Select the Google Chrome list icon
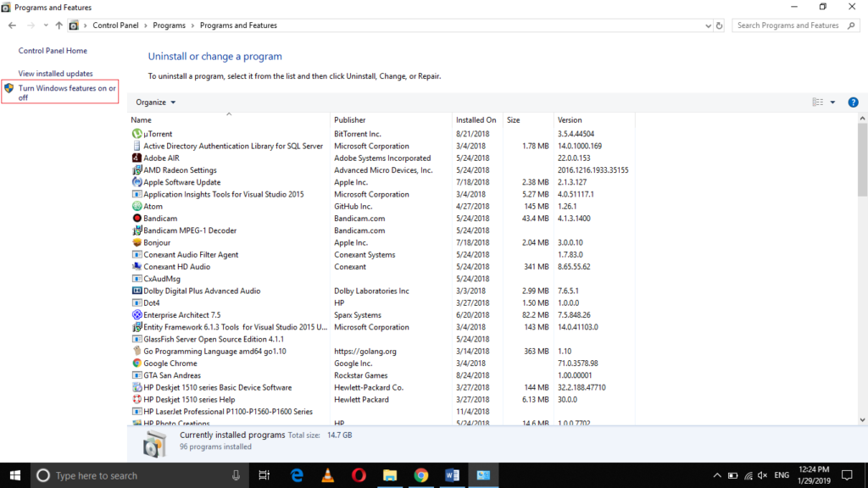This screenshot has height=488, width=868. [136, 363]
